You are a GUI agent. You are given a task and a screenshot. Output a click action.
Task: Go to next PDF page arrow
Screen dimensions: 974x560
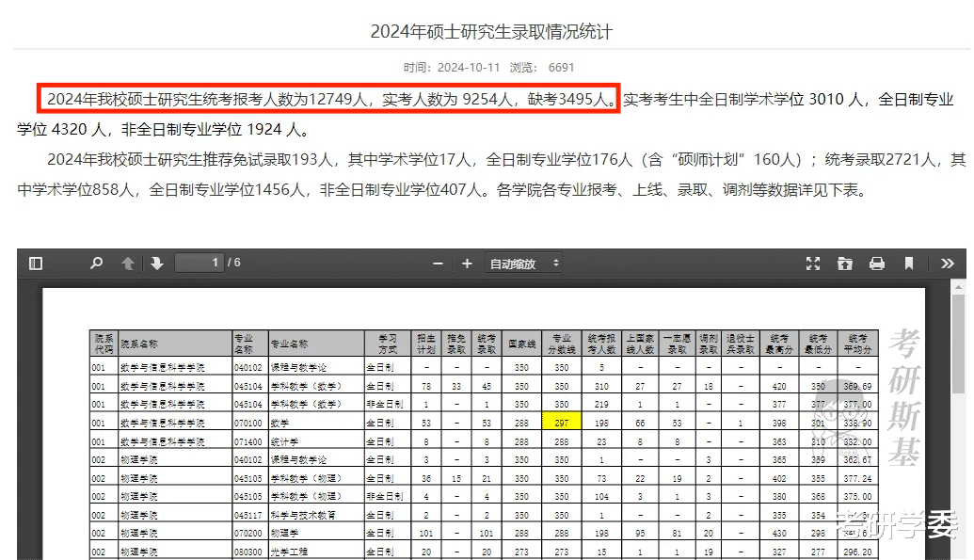(x=156, y=264)
